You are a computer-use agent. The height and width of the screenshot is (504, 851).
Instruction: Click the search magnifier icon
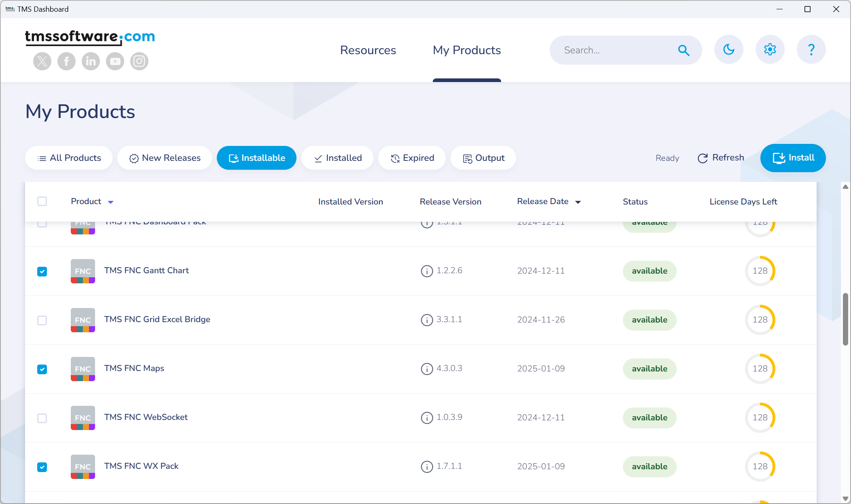[684, 50]
